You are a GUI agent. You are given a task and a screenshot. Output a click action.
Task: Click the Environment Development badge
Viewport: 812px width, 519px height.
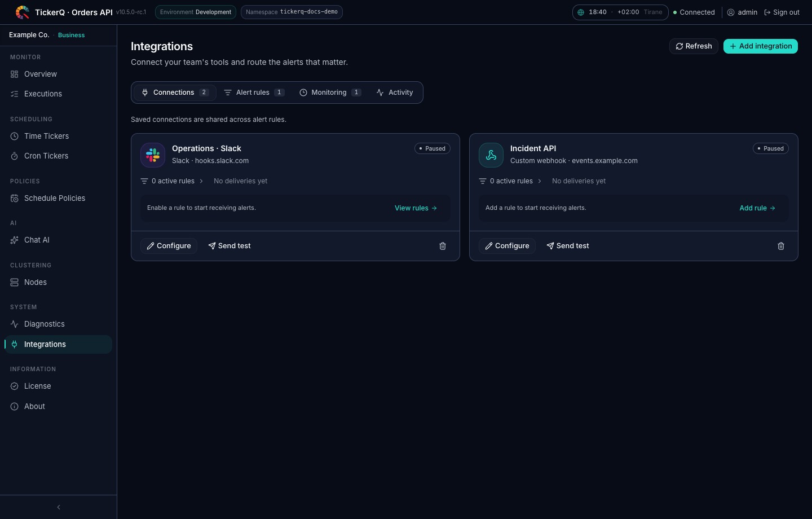coord(196,12)
